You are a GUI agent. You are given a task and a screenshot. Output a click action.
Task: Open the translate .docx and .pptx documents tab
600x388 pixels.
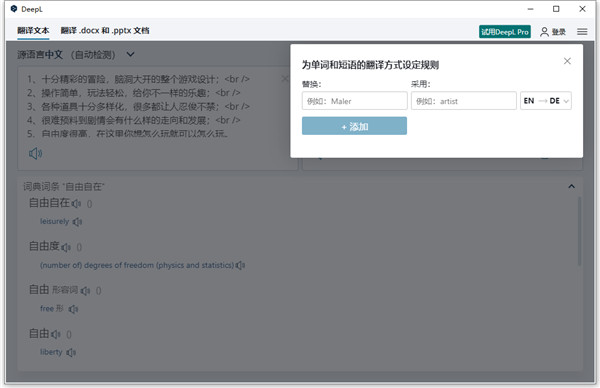(105, 31)
